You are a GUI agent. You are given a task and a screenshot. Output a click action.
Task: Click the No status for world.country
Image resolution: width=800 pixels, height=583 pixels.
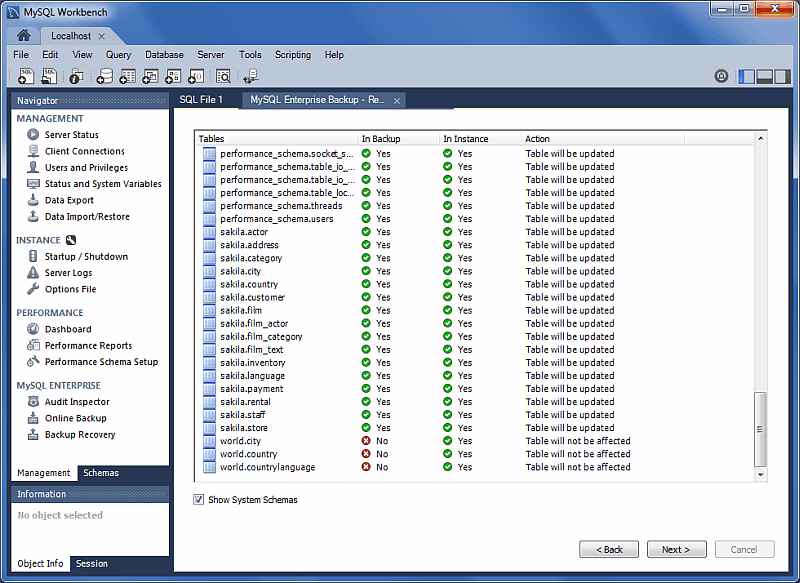[375, 454]
